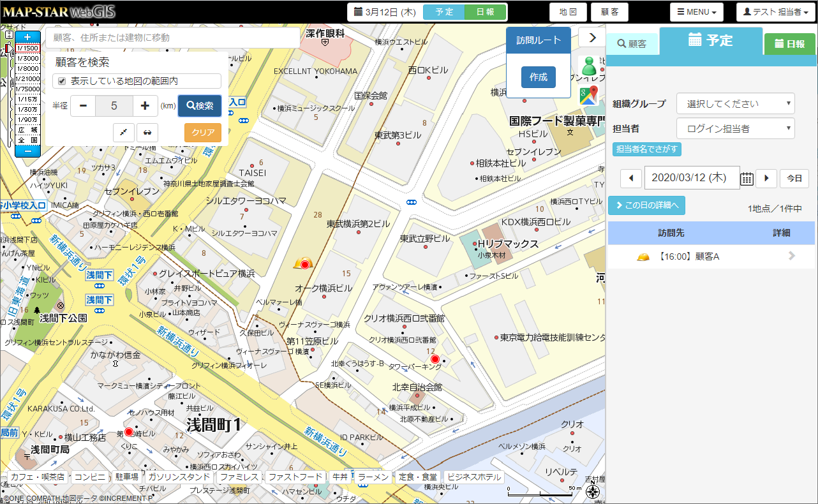Select the 1/3000 map scale level
This screenshot has height=504, width=818.
pos(27,58)
